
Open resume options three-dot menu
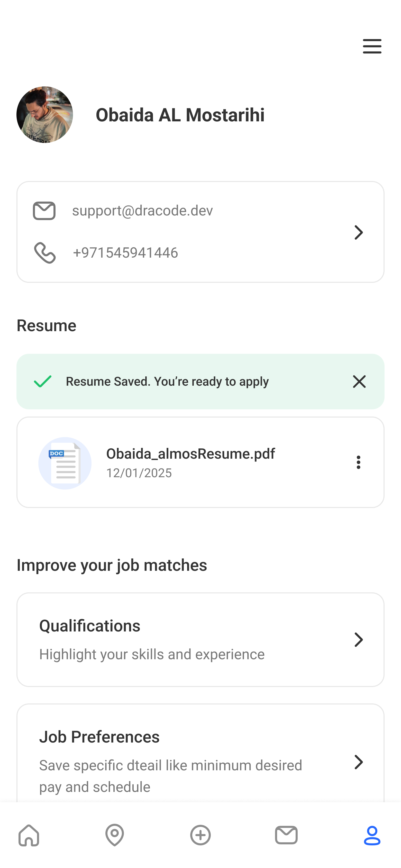click(359, 462)
